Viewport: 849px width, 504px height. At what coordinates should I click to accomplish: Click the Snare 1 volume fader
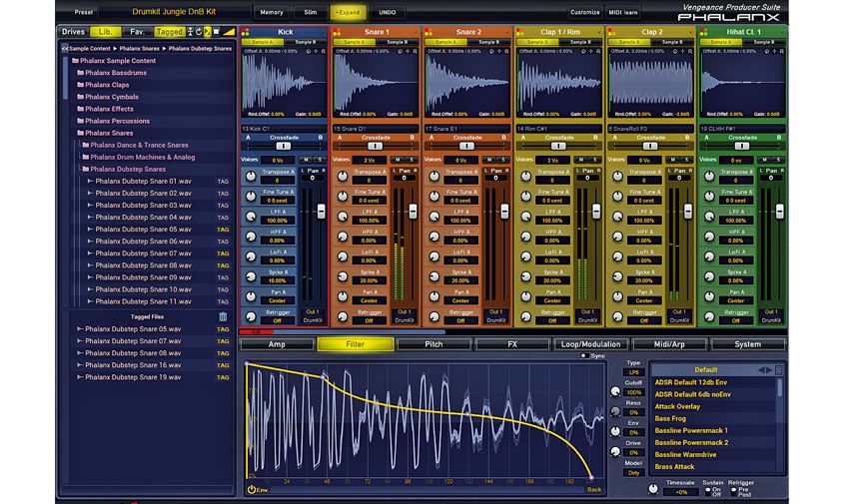(413, 211)
